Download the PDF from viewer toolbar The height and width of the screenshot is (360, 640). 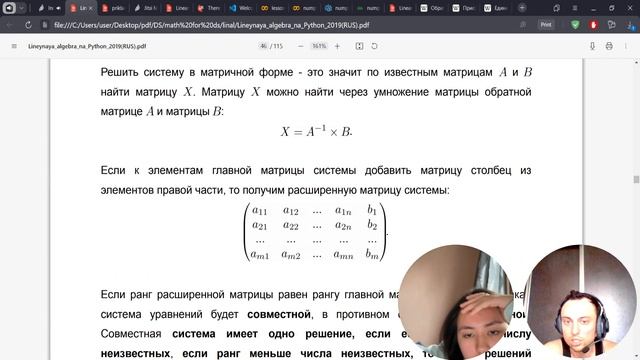coord(592,46)
